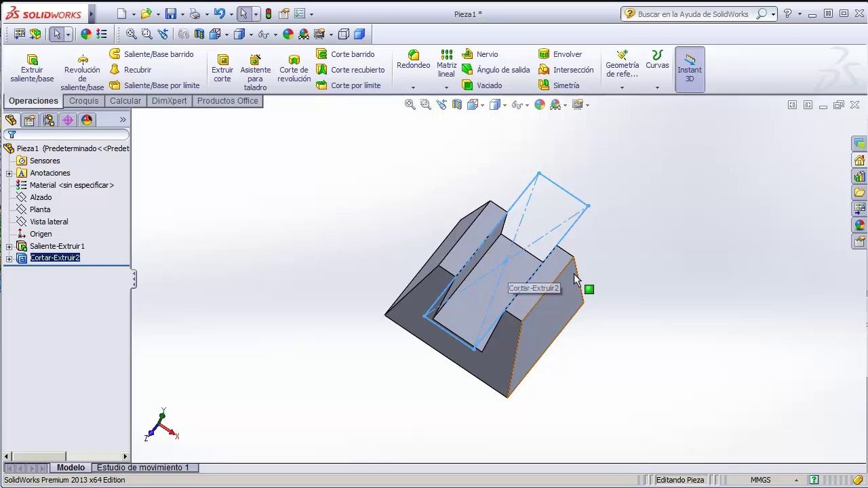Image resolution: width=868 pixels, height=488 pixels.
Task: Select the Nervio rib tool
Action: [480, 54]
